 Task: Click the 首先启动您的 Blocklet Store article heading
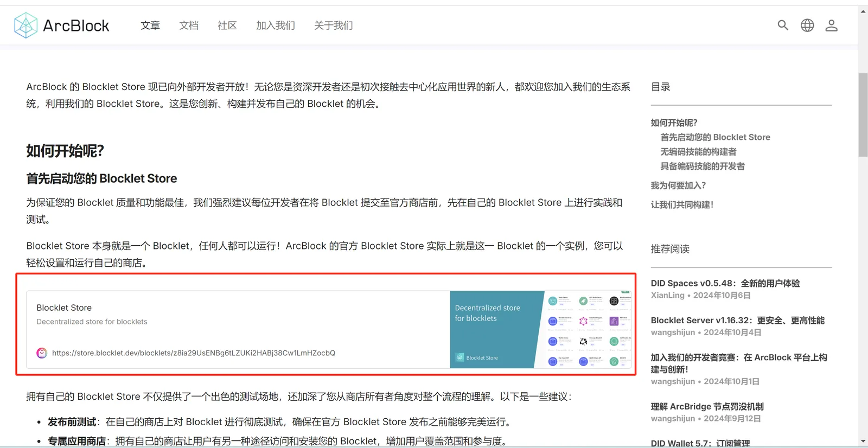click(x=101, y=178)
